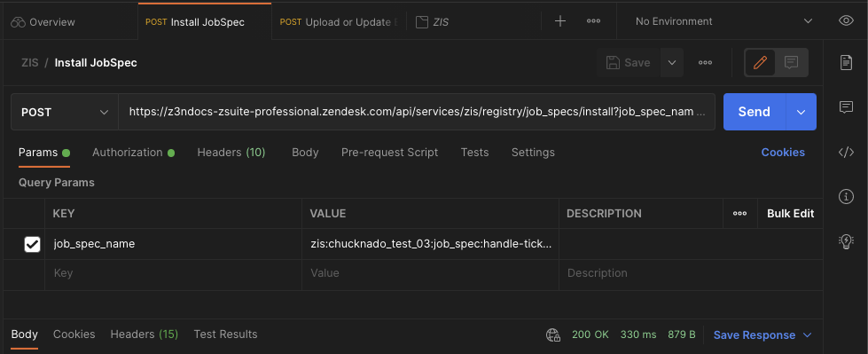Open the Pre-request Script tab
The width and height of the screenshot is (868, 354).
[390, 153]
